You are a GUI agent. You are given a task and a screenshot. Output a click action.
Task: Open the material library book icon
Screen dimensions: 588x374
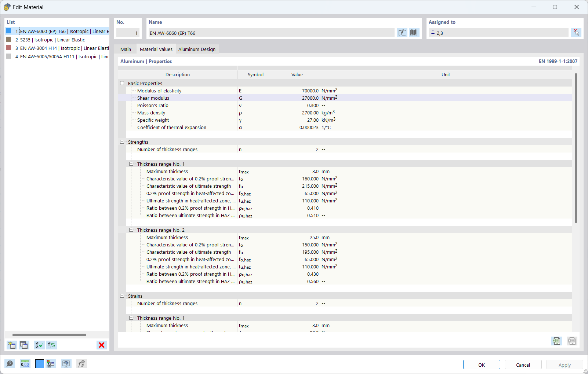(414, 33)
